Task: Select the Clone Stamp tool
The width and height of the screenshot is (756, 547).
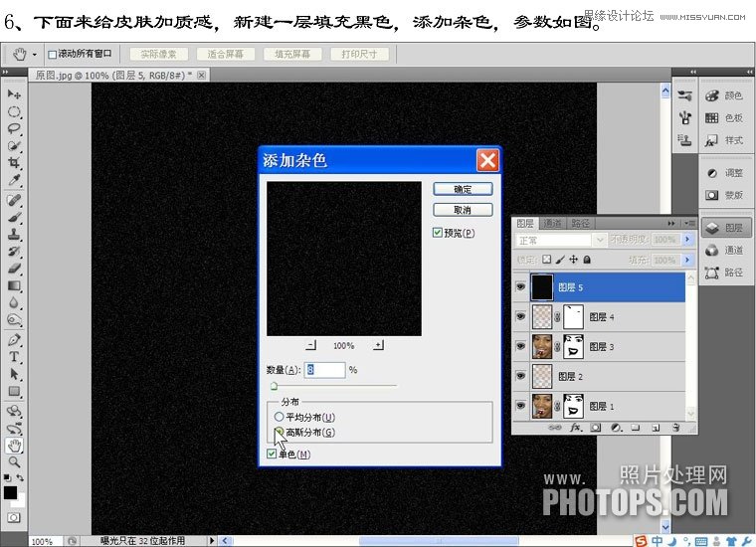Action: coord(14,235)
